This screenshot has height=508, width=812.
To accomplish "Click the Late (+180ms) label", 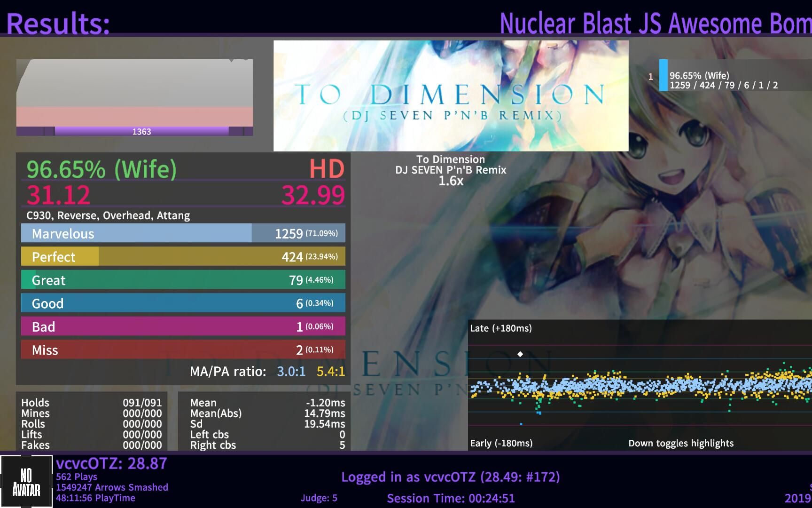I will point(501,328).
